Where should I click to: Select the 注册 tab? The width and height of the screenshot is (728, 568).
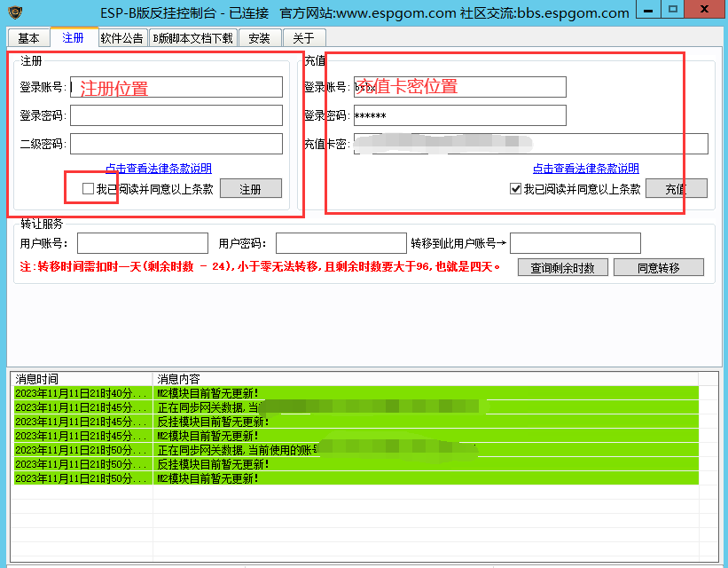(x=74, y=37)
